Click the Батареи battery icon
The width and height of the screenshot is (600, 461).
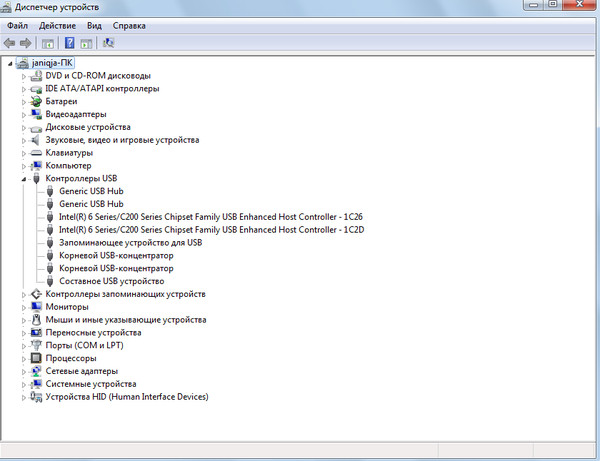36,101
